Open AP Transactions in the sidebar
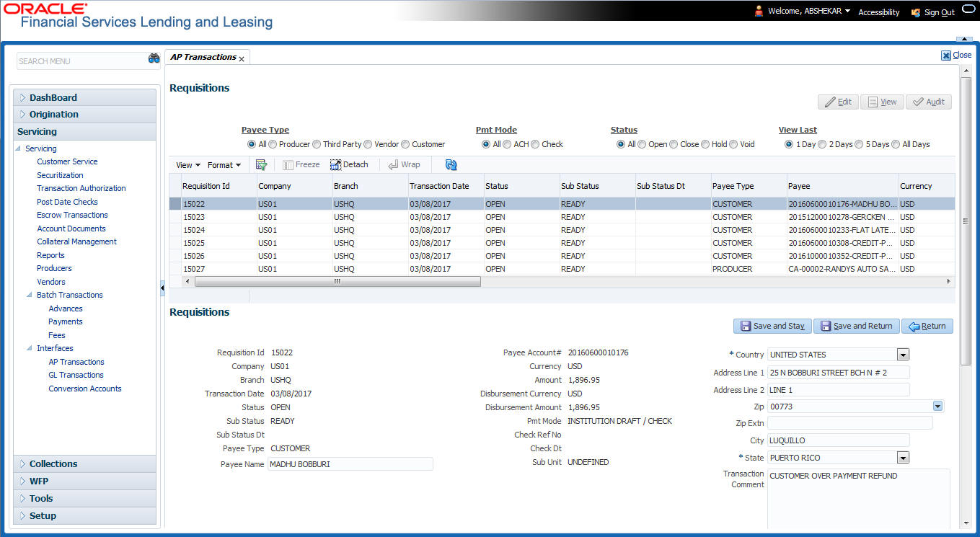 point(76,362)
